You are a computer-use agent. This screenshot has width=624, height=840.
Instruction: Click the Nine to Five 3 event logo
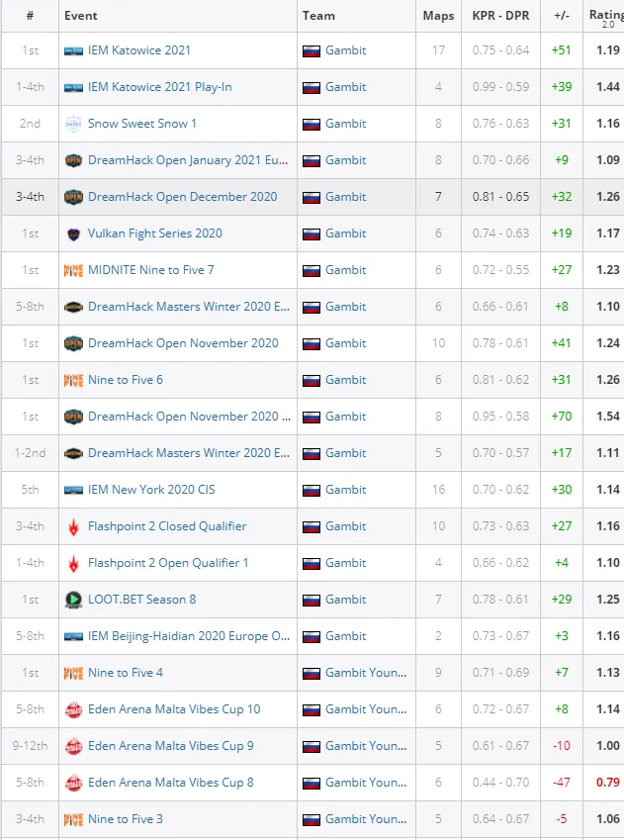[x=73, y=819]
